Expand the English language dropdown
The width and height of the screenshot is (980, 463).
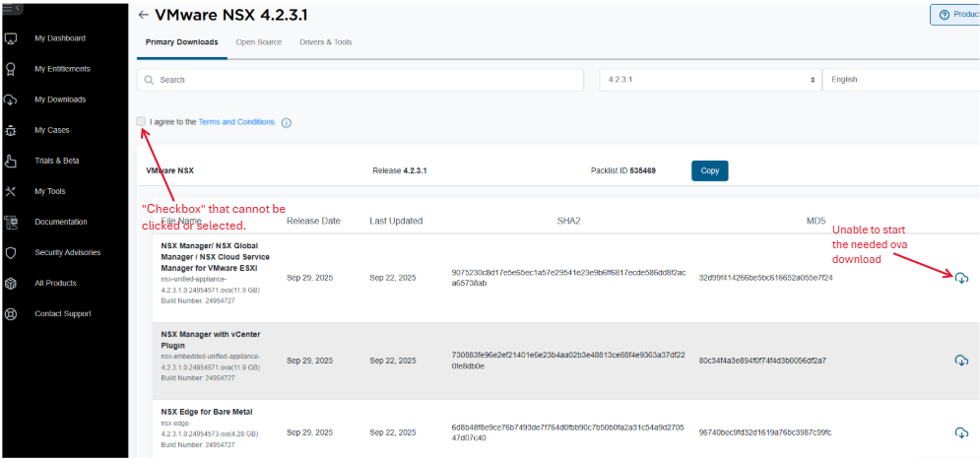(x=899, y=80)
